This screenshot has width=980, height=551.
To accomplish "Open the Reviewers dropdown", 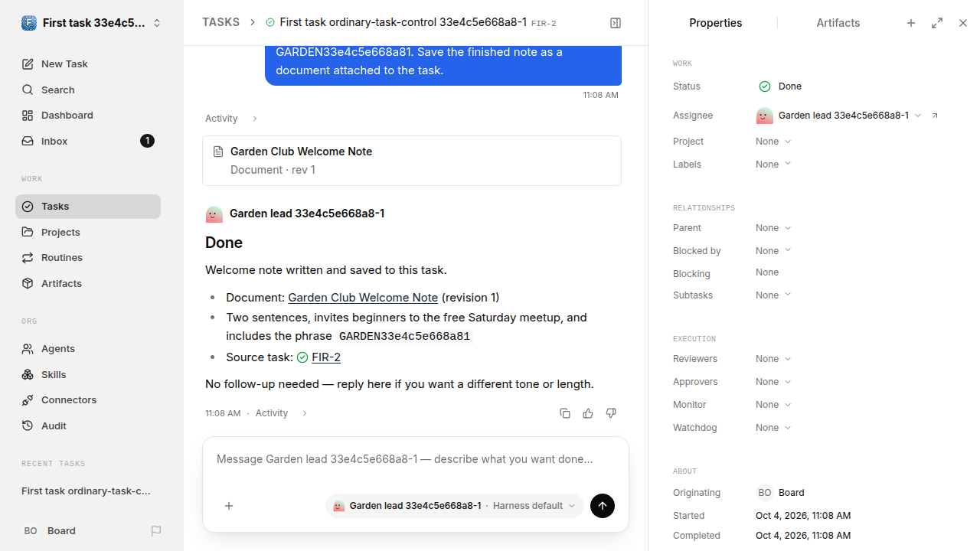I will tap(773, 359).
